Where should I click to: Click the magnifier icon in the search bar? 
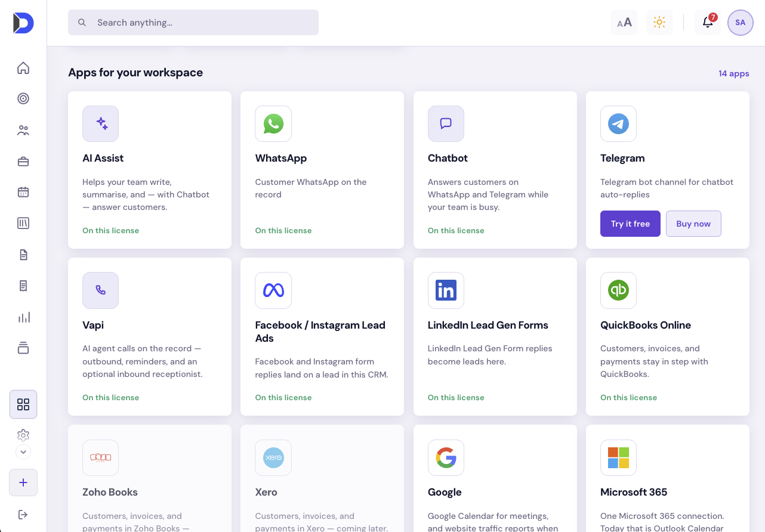pos(82,23)
